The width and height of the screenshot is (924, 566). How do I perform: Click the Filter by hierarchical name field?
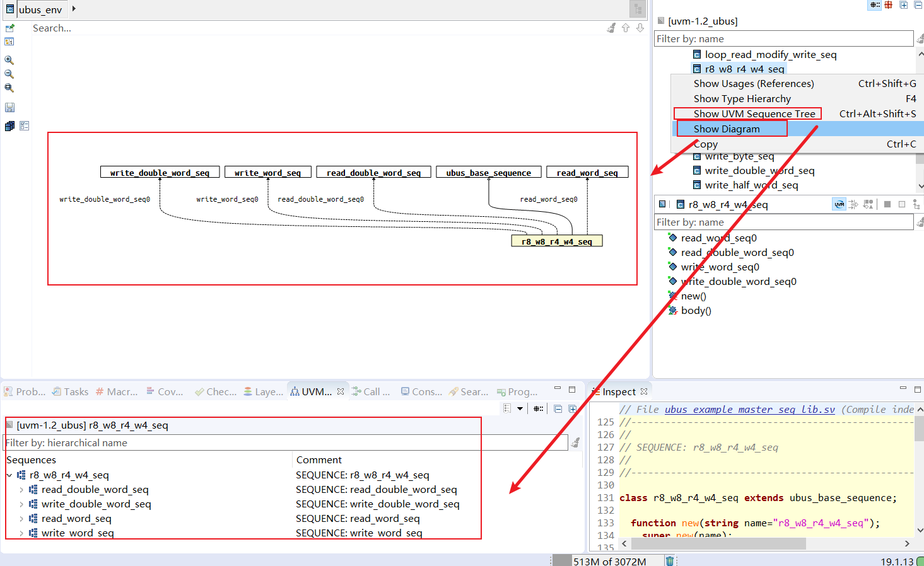click(286, 443)
